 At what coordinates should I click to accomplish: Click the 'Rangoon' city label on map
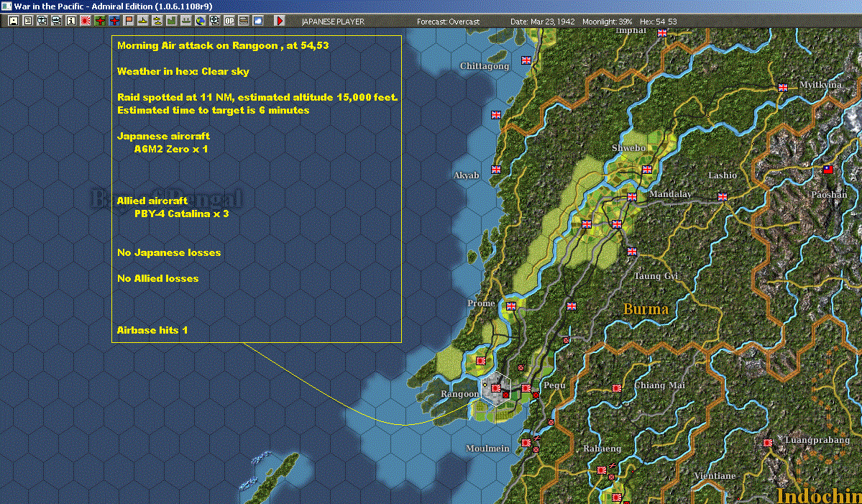[459, 394]
